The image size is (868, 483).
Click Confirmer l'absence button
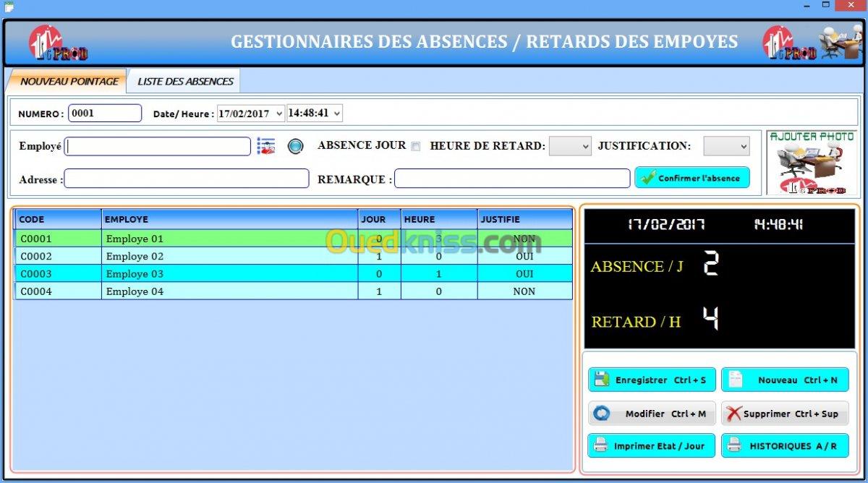point(692,178)
